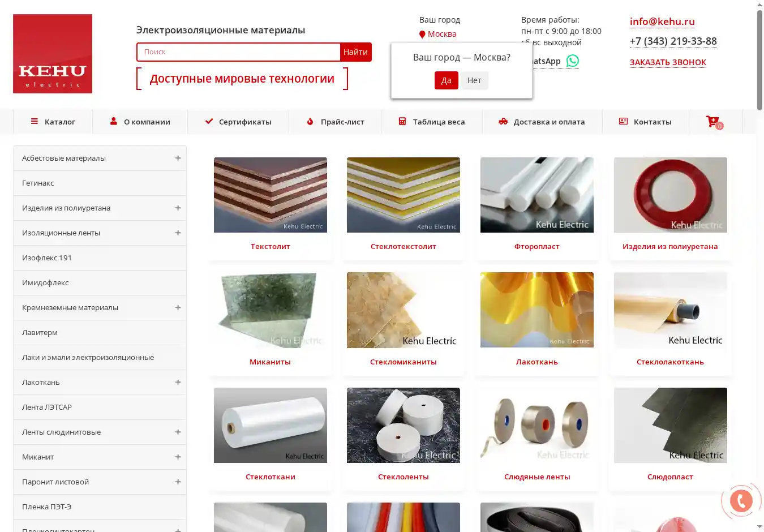The width and height of the screenshot is (764, 532).
Task: Open the Контакты menu item
Action: tap(646, 122)
